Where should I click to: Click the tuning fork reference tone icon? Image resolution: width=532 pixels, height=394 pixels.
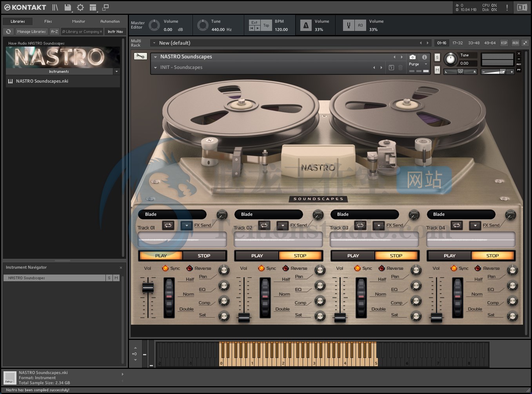[x=349, y=25]
